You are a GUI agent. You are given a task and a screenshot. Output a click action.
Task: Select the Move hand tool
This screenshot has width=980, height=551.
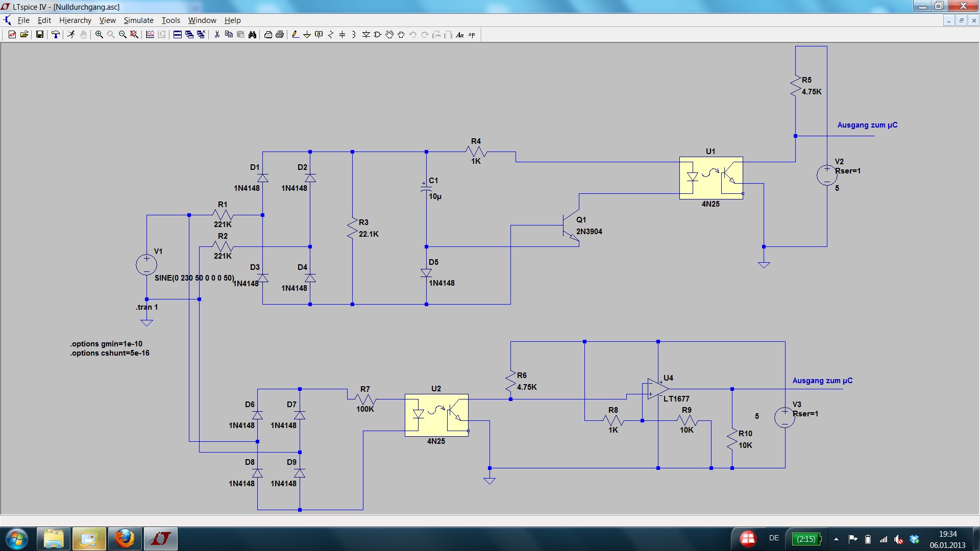tap(389, 35)
